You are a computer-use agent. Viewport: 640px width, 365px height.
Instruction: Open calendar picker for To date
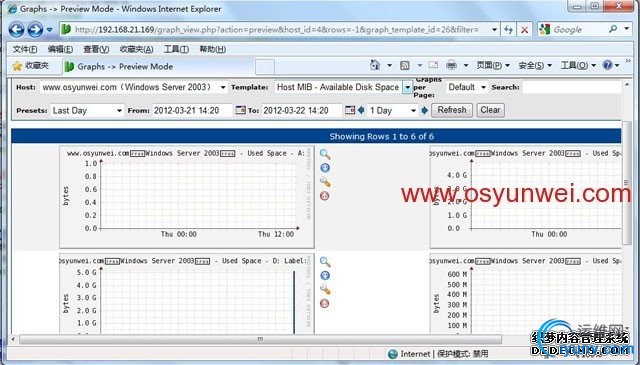tap(350, 110)
